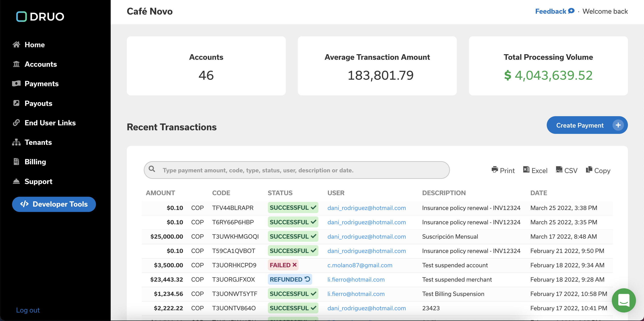Click the Billing document icon
644x321 pixels.
point(16,162)
